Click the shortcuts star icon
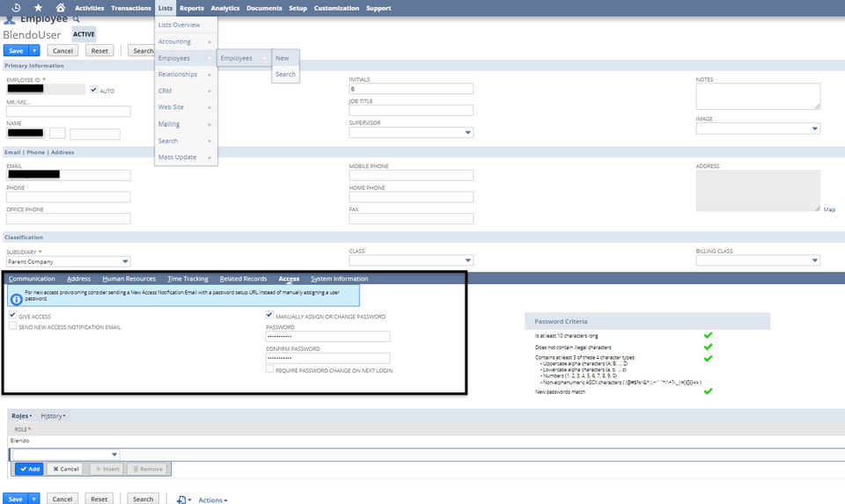The width and height of the screenshot is (845, 504). [x=38, y=8]
